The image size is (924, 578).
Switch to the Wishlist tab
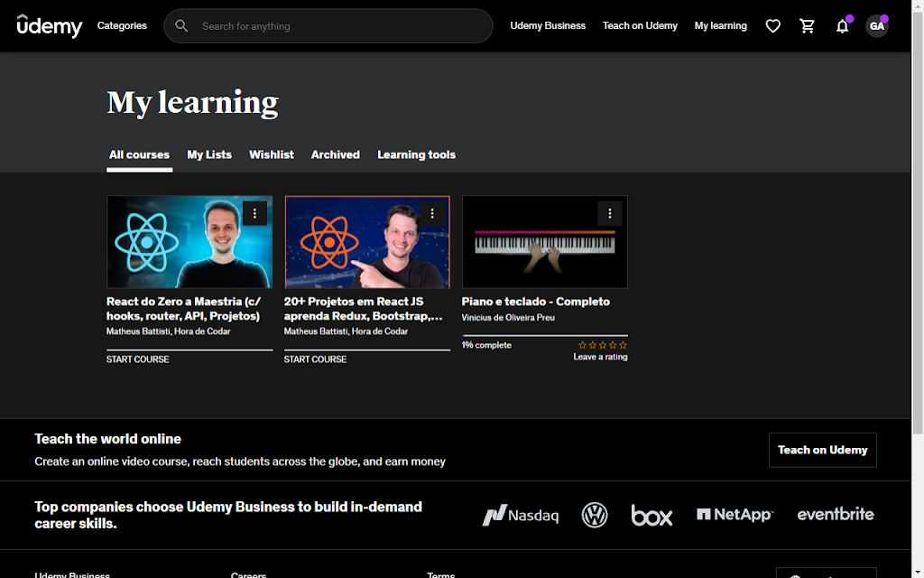pyautogui.click(x=271, y=154)
